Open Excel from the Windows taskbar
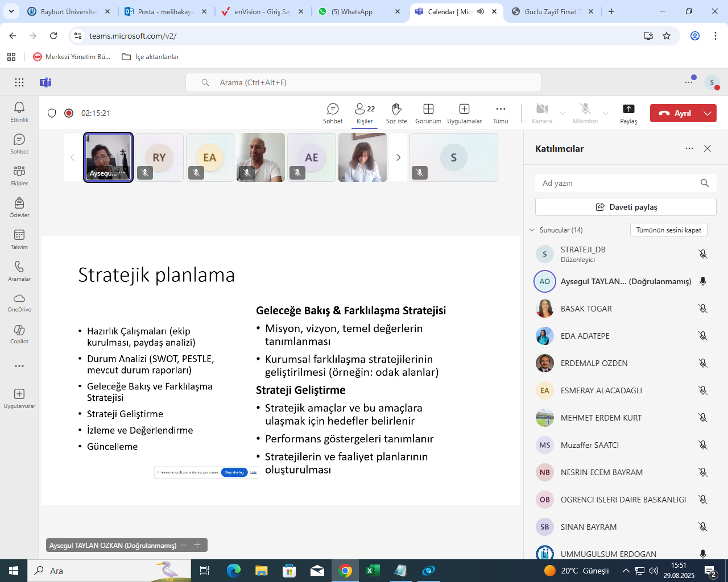This screenshot has height=582, width=728. (x=373, y=571)
